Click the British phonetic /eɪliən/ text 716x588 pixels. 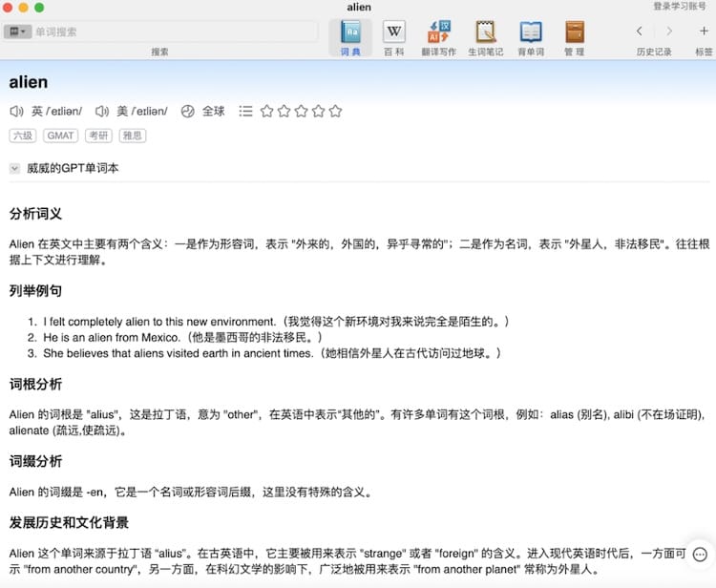[x=63, y=111]
